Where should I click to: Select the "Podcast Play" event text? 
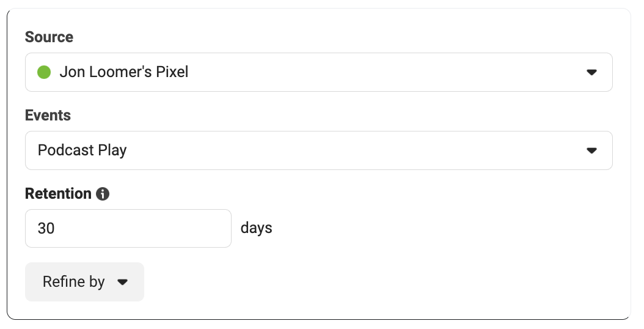(x=82, y=150)
